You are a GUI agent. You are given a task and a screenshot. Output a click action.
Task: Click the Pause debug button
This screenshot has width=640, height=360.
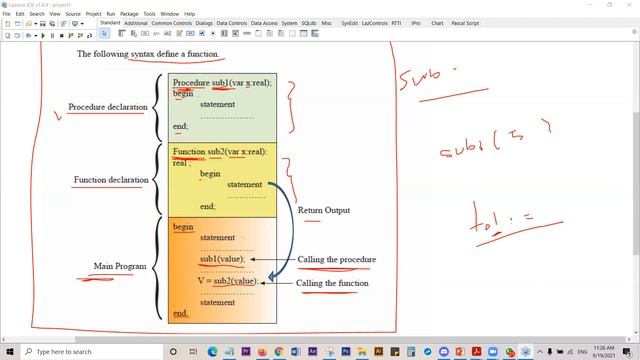tap(52, 36)
